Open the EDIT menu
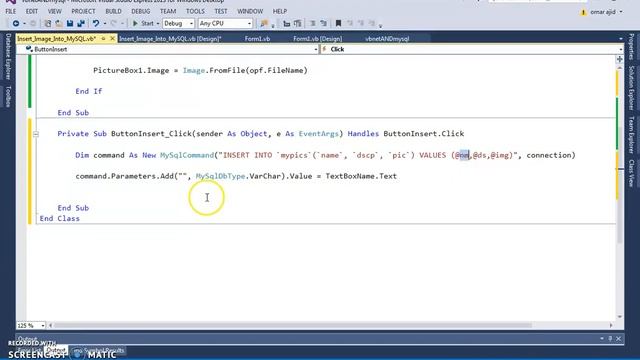Image resolution: width=640 pixels, height=360 pixels. 31,11
